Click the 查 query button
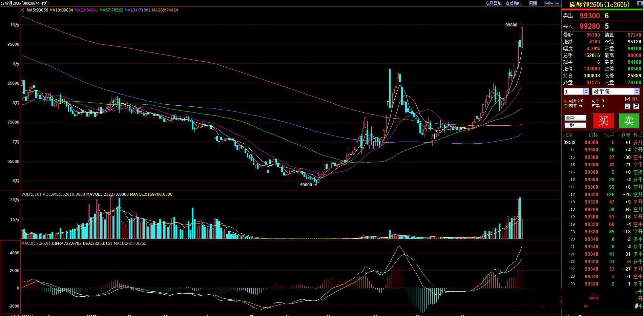The image size is (644, 316). pos(627,106)
